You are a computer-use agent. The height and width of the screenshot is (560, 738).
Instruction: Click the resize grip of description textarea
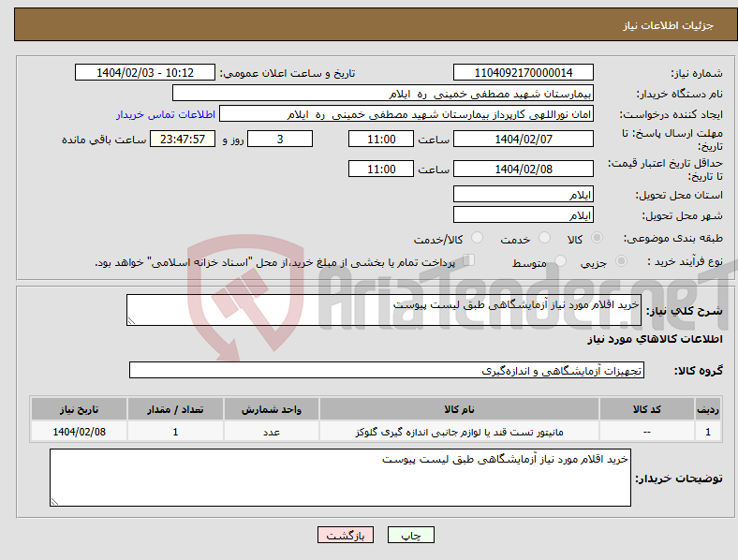pyautogui.click(x=131, y=321)
